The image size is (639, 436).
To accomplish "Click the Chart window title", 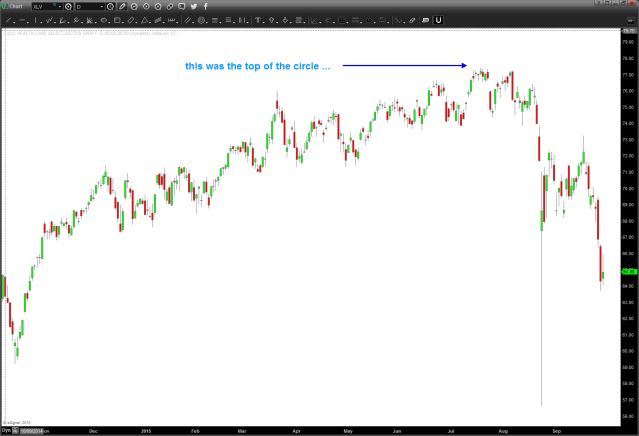I will click(15, 7).
